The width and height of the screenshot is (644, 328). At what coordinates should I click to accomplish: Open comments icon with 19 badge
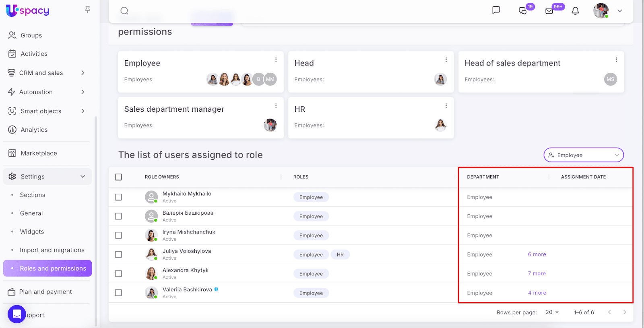click(x=523, y=11)
